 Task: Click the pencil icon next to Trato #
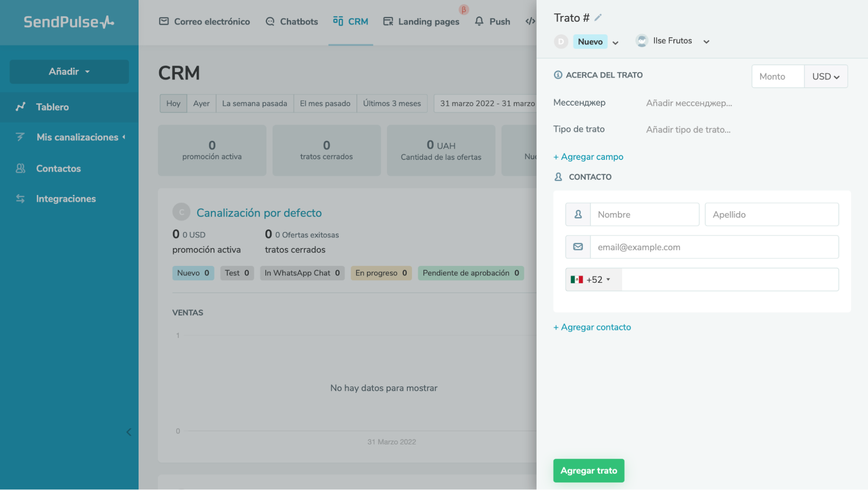tap(598, 17)
